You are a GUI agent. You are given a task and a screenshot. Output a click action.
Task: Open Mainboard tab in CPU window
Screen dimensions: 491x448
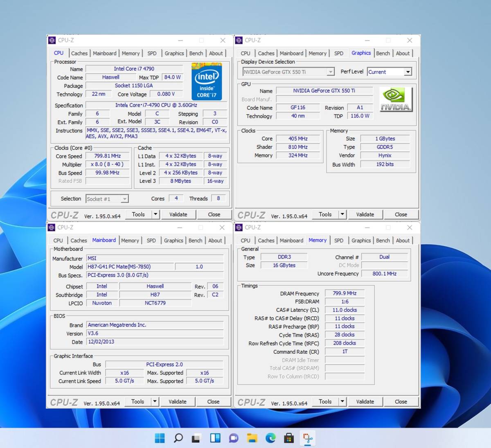(105, 53)
